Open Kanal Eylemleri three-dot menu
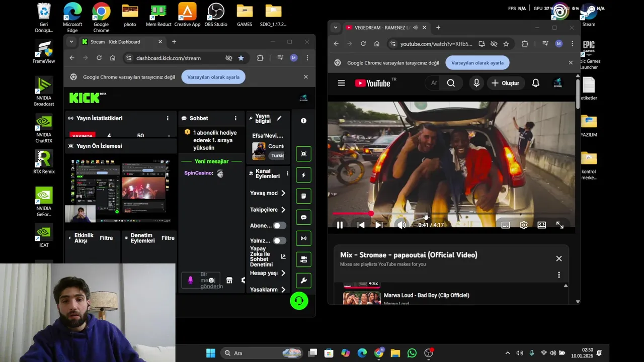This screenshot has width=644, height=362. [287, 173]
